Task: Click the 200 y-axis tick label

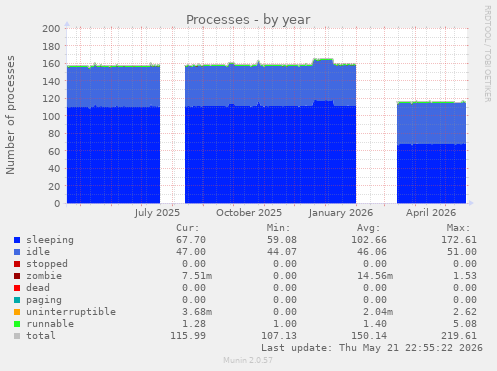Action: pyautogui.click(x=51, y=28)
